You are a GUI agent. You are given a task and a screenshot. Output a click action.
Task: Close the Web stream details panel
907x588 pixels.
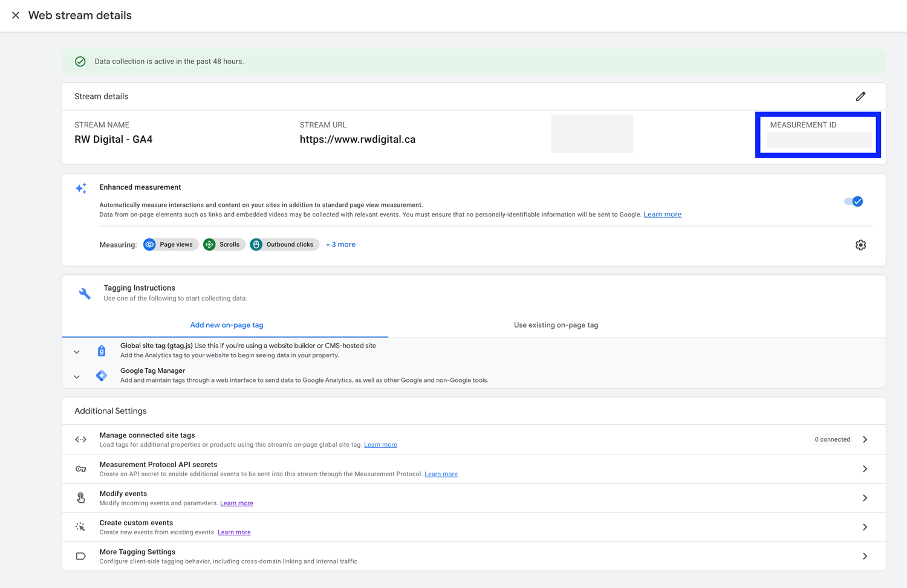click(x=16, y=15)
